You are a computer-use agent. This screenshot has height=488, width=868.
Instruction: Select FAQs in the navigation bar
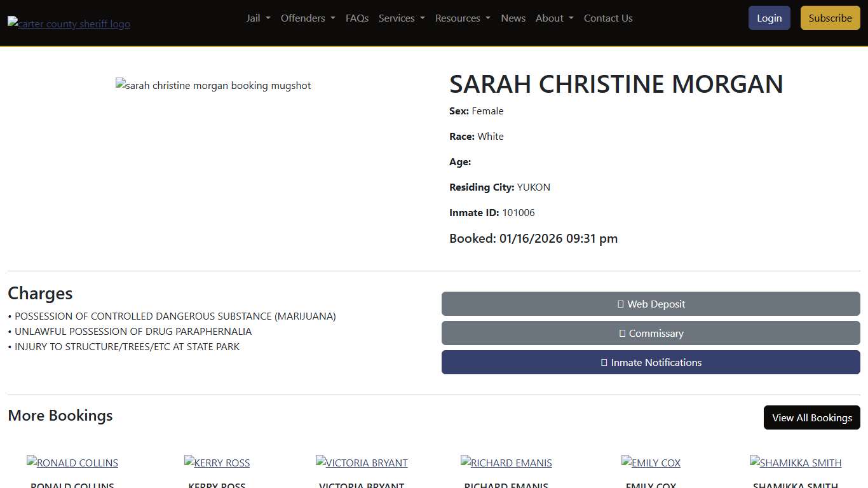click(x=357, y=18)
